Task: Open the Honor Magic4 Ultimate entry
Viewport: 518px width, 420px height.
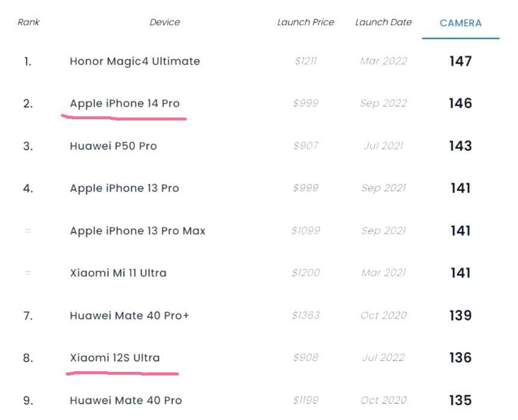Action: (135, 61)
